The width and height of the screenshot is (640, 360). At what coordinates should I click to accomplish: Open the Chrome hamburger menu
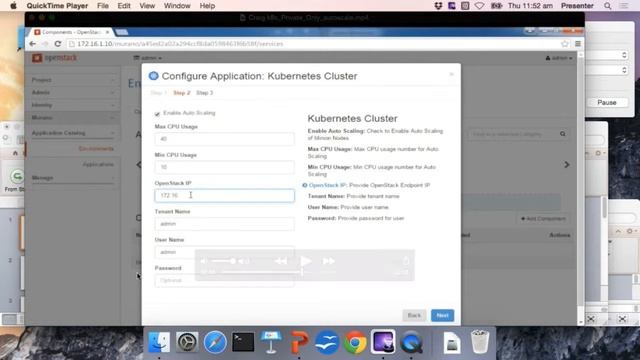(578, 44)
